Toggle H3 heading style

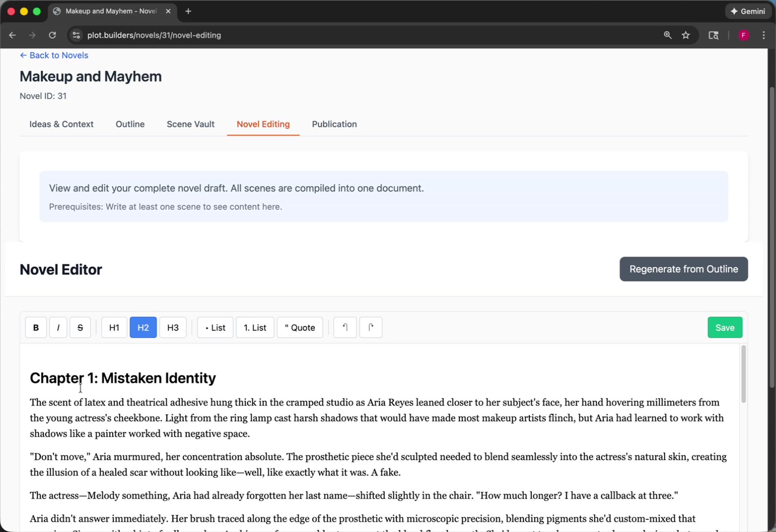[173, 327]
